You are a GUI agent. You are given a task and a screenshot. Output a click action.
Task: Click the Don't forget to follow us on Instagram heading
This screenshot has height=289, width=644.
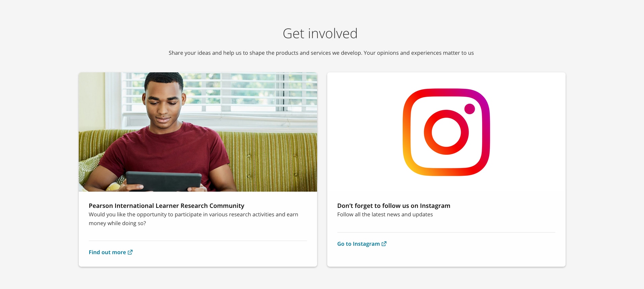coord(393,206)
